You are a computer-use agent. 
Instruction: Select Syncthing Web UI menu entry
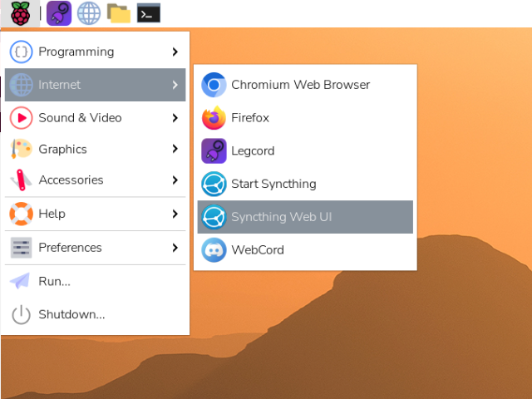281,217
